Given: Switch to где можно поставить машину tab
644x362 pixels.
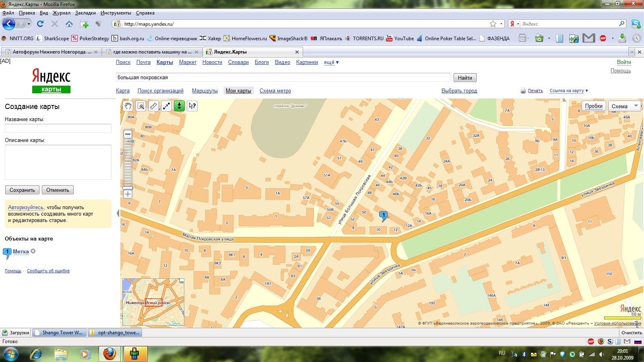Looking at the screenshot, I should click(152, 52).
